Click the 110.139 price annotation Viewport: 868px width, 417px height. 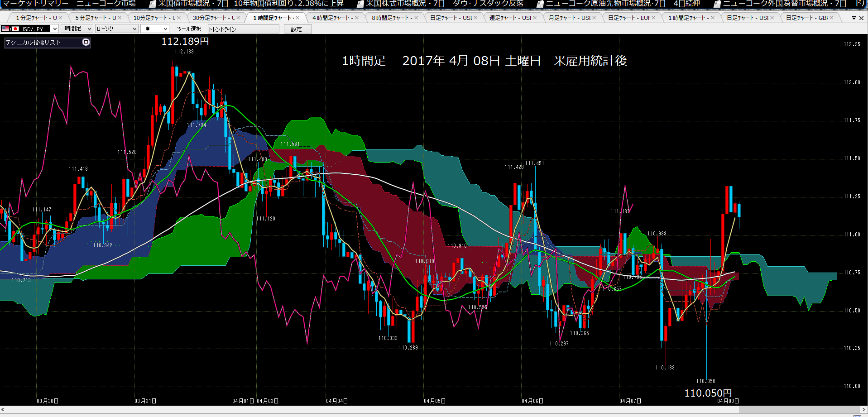(x=665, y=368)
